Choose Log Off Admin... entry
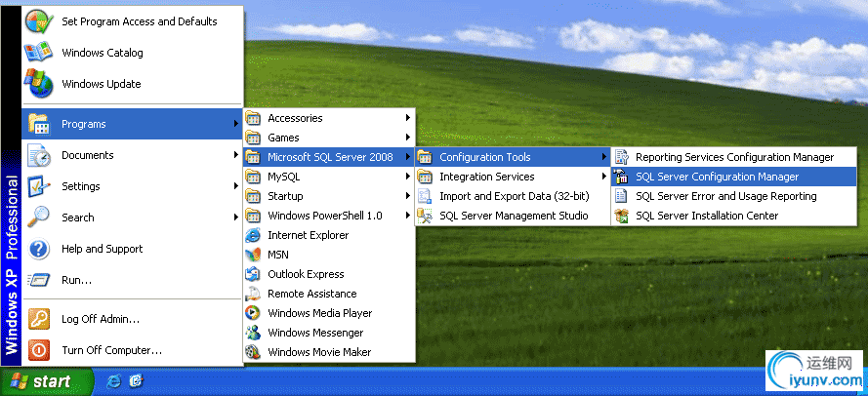Viewport: 868px width, 396px height. tap(133, 319)
